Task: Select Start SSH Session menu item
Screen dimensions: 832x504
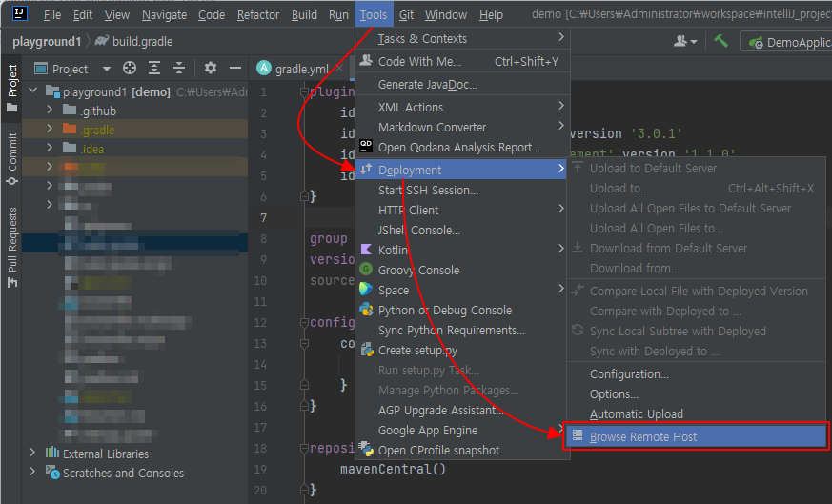Action: pyautogui.click(x=462, y=190)
